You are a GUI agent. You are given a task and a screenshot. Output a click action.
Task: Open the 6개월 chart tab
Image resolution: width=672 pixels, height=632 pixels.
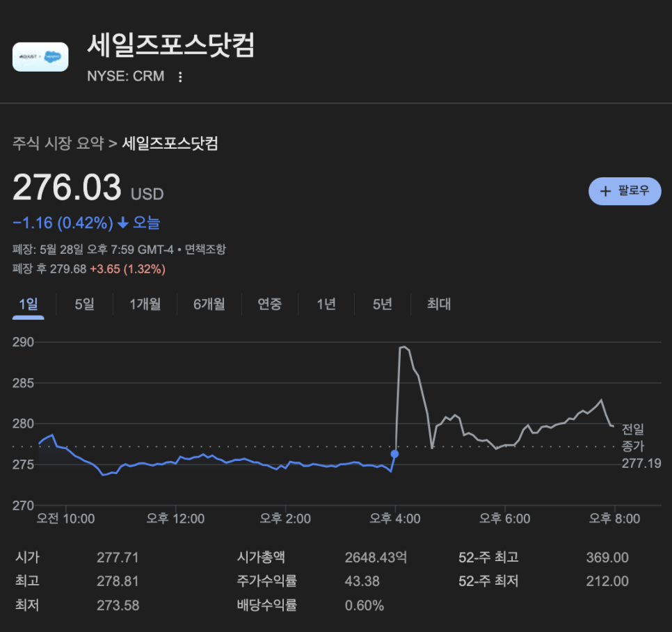(x=209, y=305)
